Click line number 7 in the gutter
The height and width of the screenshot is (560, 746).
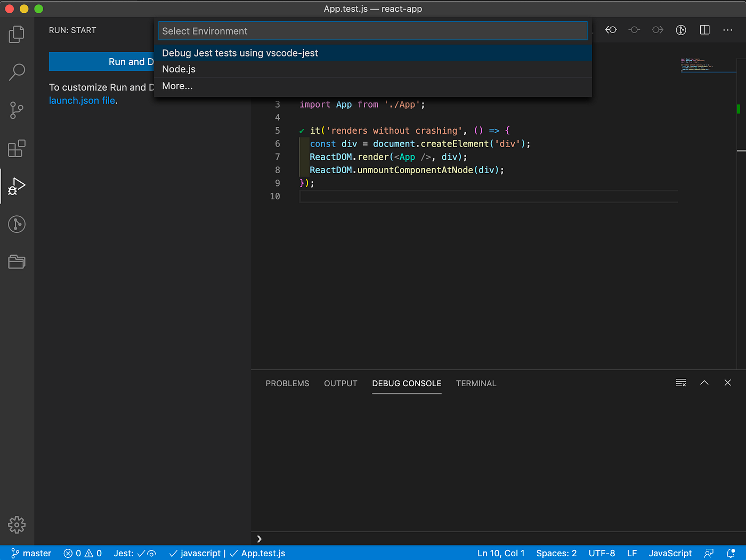coord(277,157)
